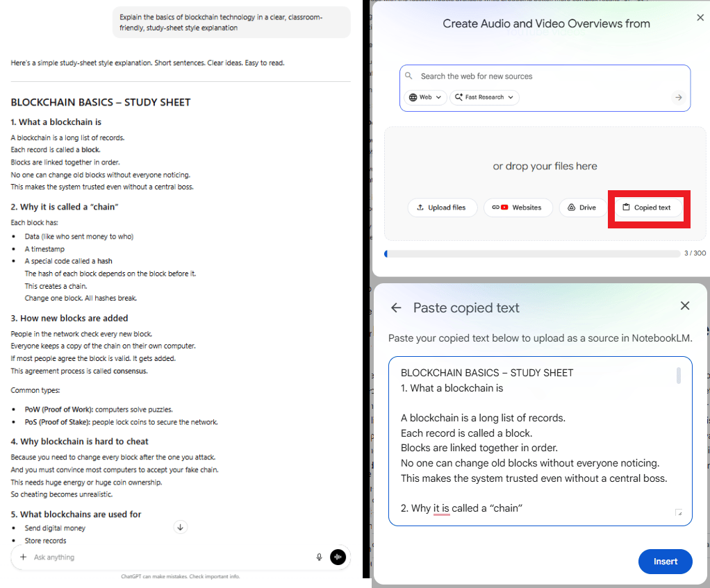Click the bullet 'A special code called a hash'
Viewport: 710px width, 588px height.
[68, 262]
